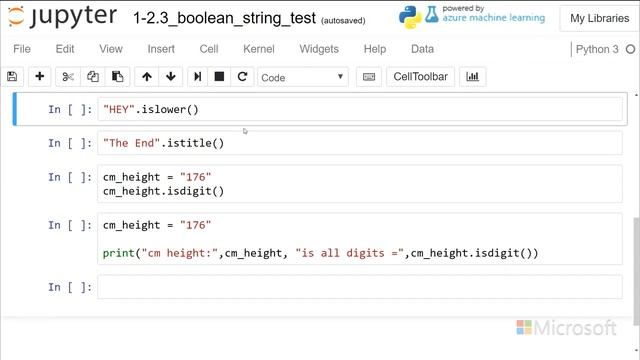Click into the "The End".istitle() cell
The width and height of the screenshot is (640, 360).
(360, 143)
